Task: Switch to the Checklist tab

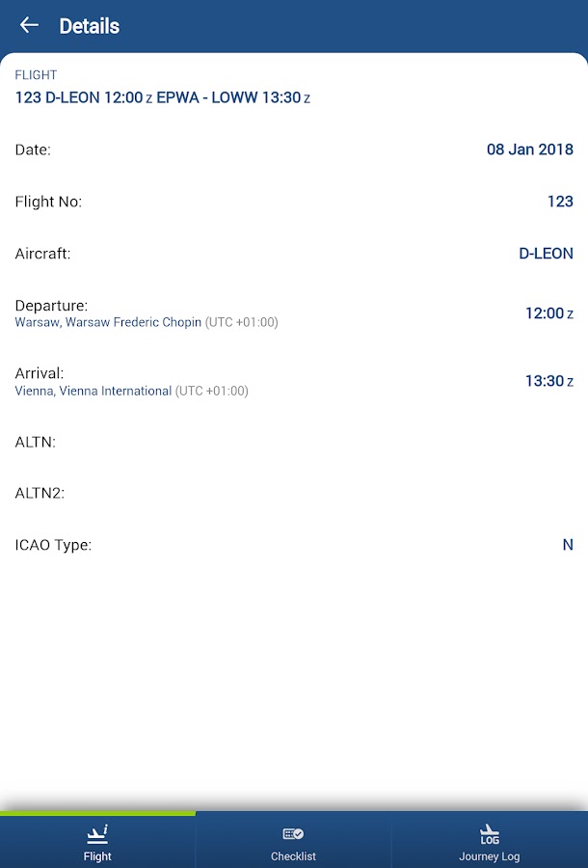Action: (293, 856)
